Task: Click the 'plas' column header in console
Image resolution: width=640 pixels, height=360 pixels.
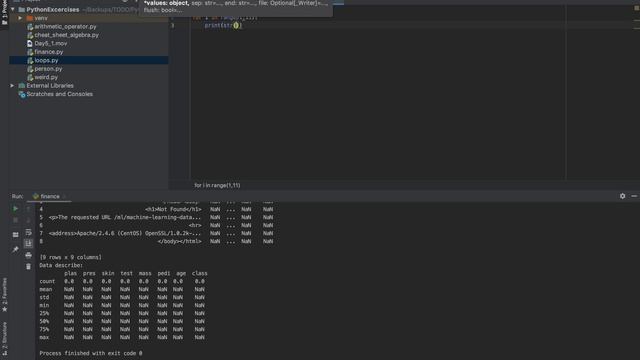Action: click(70, 273)
